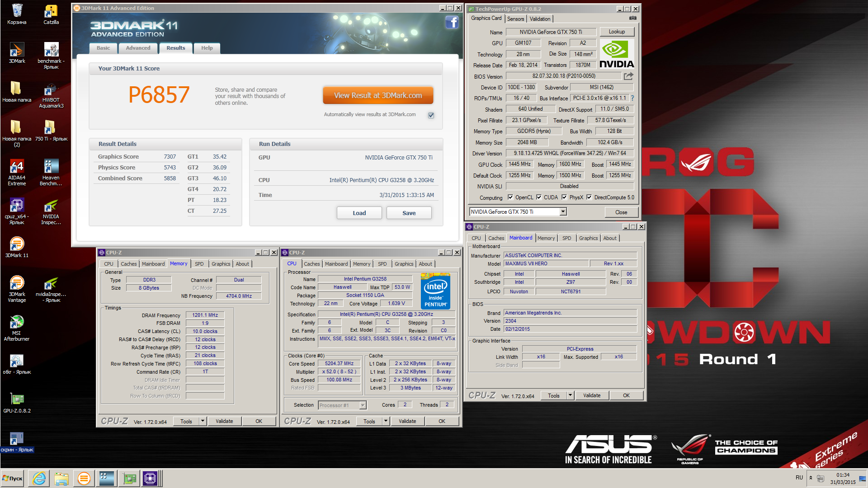Launch the Heaven Benchmark shortcut
Viewport: 868px width, 488px height.
click(x=51, y=172)
